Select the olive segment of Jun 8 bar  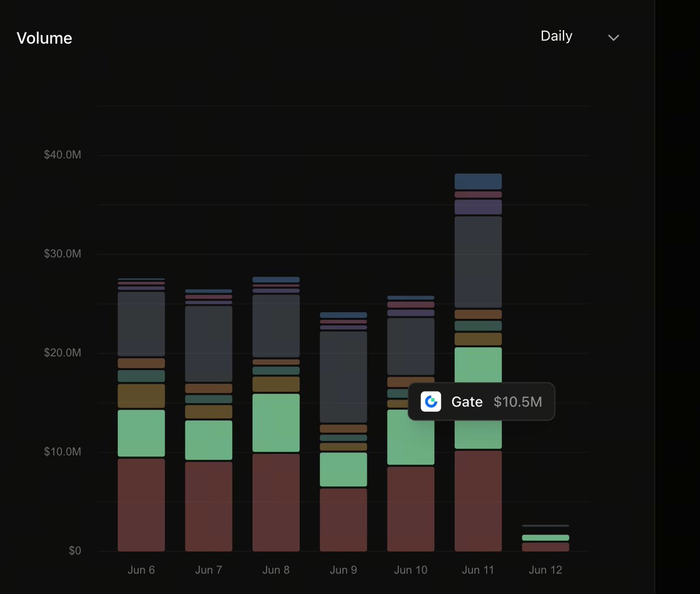tap(276, 384)
